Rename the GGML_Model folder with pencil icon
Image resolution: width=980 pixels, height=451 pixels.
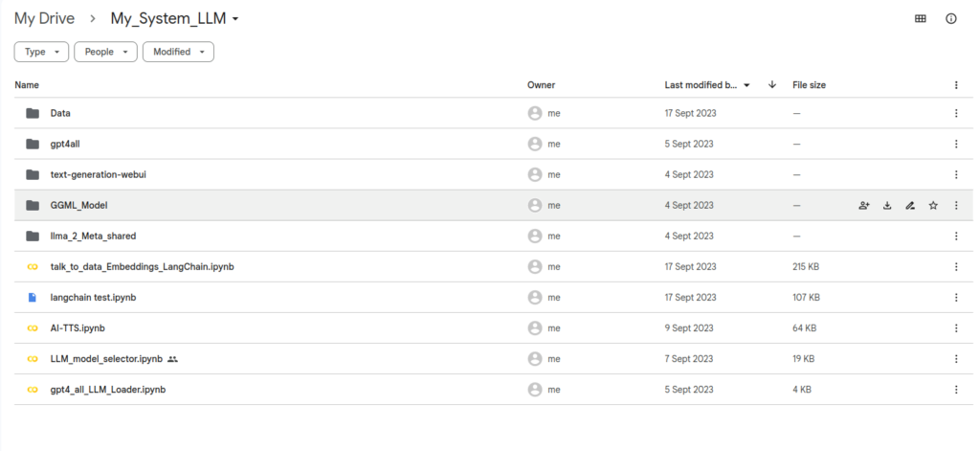910,205
